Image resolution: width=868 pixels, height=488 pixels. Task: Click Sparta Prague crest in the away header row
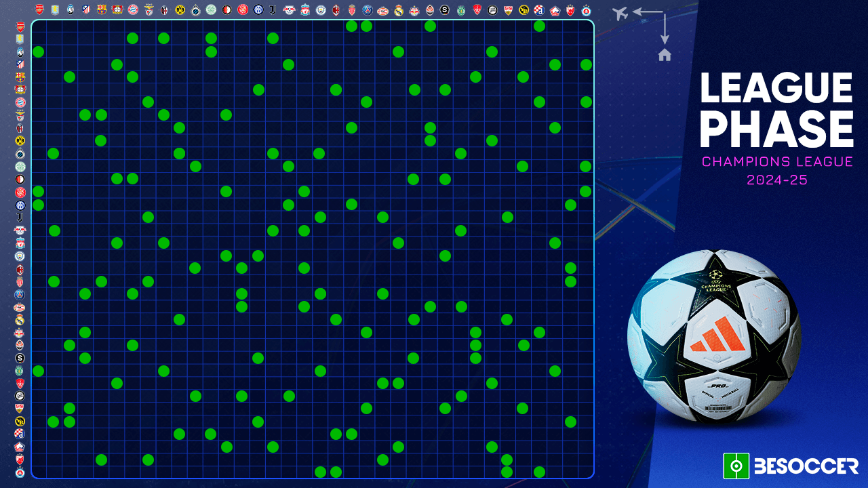click(x=445, y=10)
